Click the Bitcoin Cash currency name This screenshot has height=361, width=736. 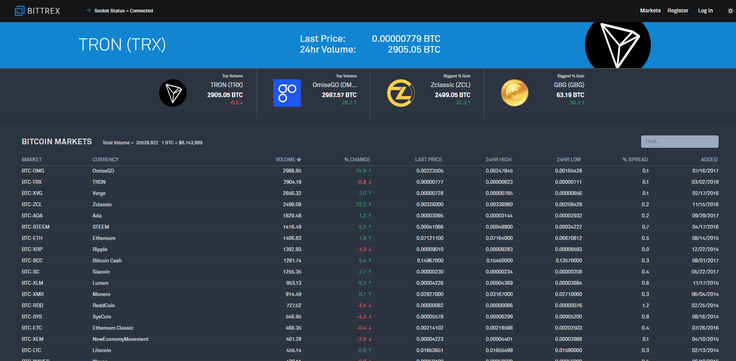107,261
